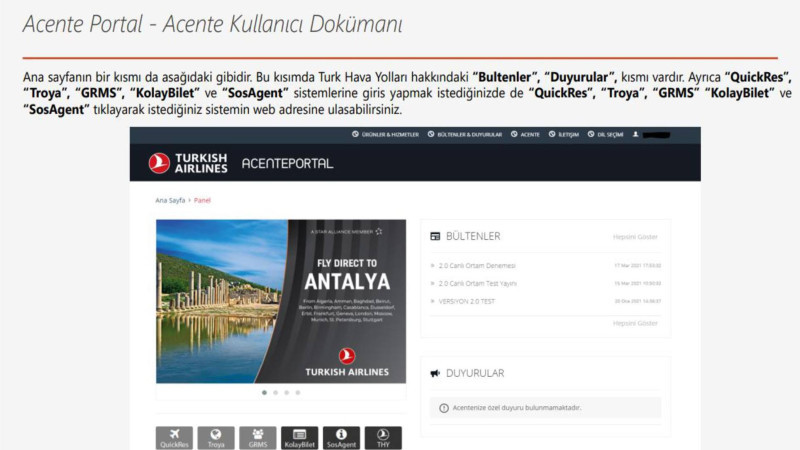This screenshot has width=800, height=450.
Task: Open the İletişim menu
Action: [x=564, y=134]
